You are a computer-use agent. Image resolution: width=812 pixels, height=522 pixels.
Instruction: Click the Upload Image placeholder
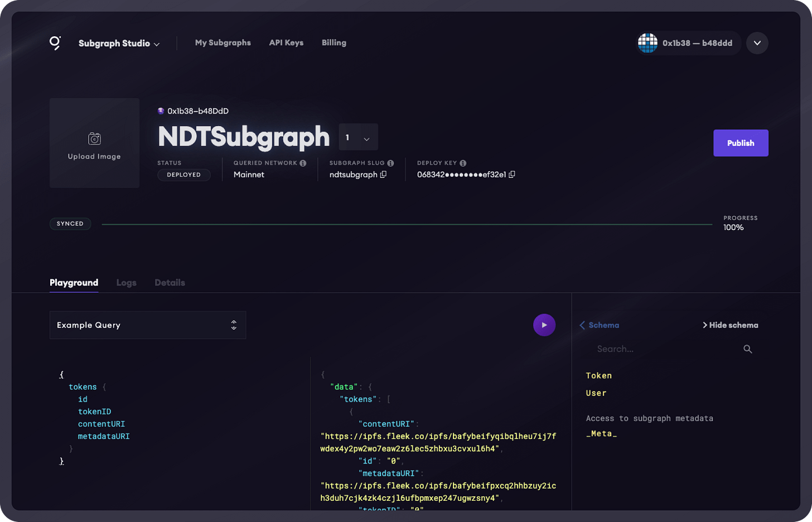[94, 143]
